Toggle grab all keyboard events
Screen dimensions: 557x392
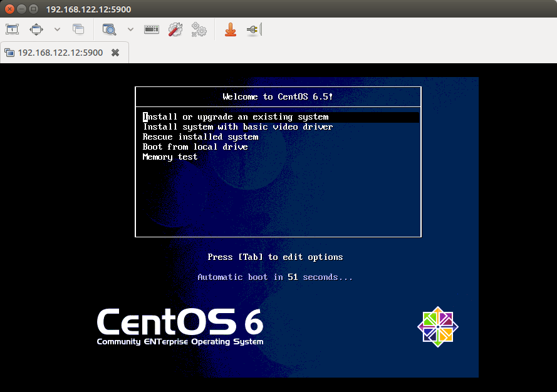[x=152, y=29]
